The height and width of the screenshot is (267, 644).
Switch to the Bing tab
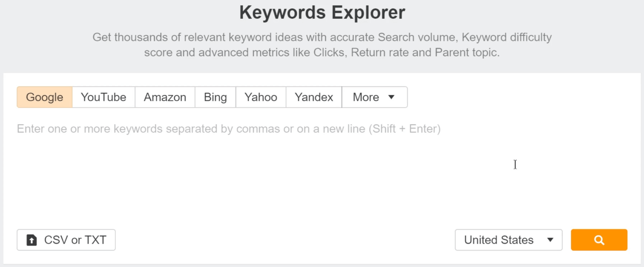pos(215,97)
